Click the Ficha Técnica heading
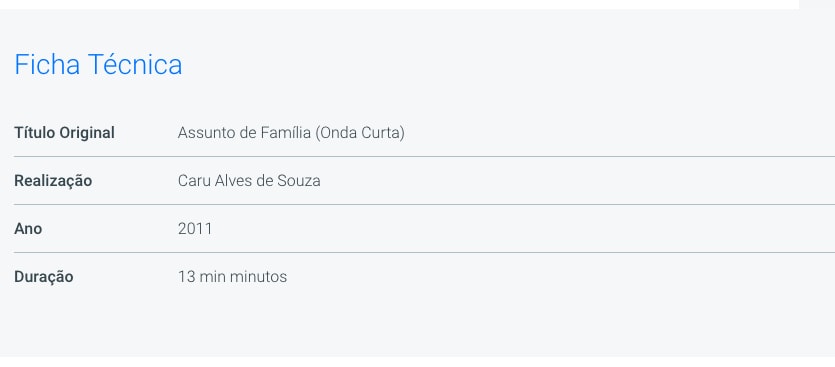Image resolution: width=835 pixels, height=367 pixels. pos(98,64)
